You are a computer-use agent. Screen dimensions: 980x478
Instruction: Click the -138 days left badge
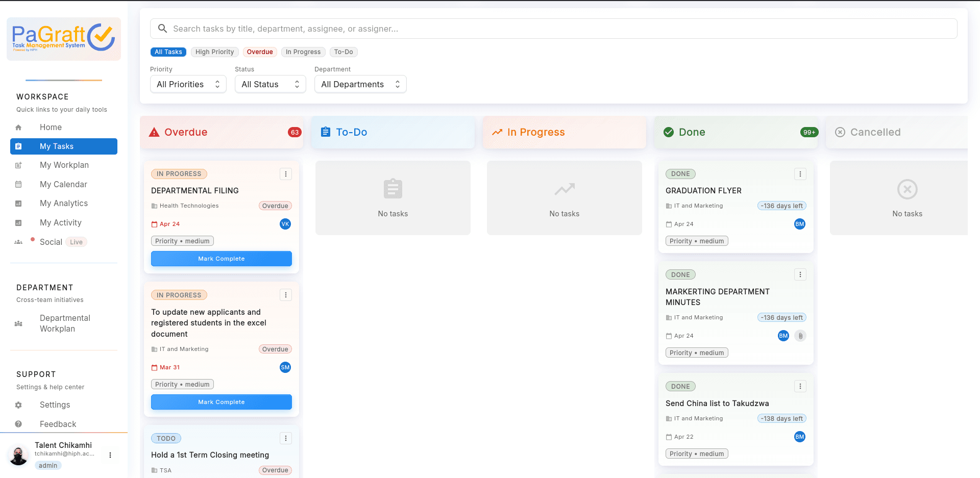tap(782, 419)
